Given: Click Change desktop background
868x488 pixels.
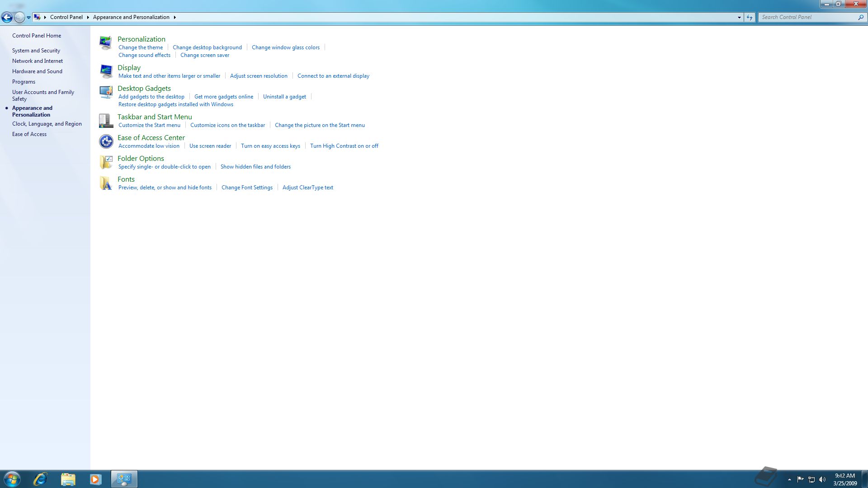Looking at the screenshot, I should point(207,47).
